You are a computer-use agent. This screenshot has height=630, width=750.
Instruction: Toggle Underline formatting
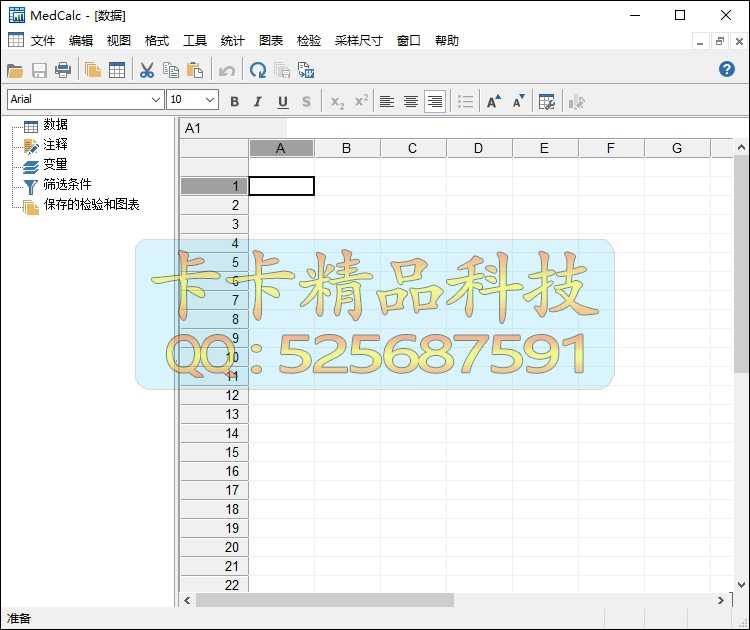pos(283,101)
